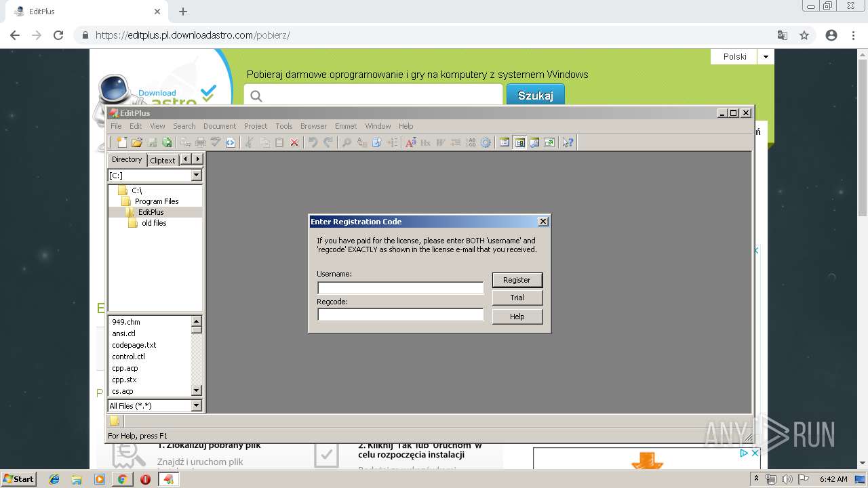This screenshot has height=488, width=868.
Task: Open the Tools menu
Action: point(283,126)
